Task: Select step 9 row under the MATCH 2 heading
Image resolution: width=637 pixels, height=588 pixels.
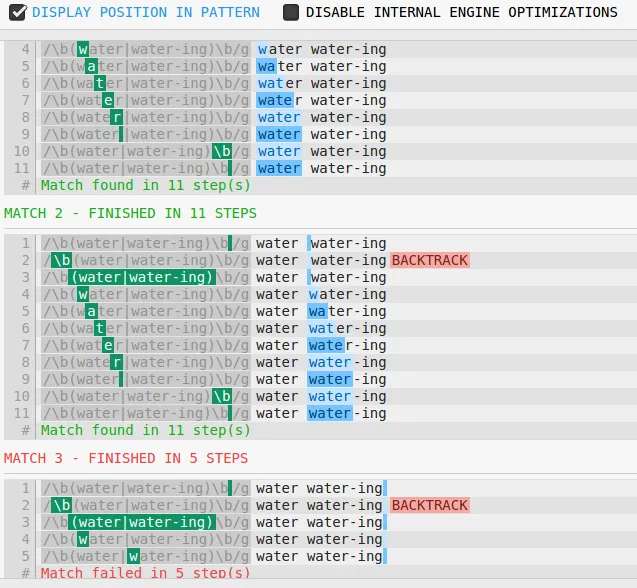Action: pyautogui.click(x=321, y=380)
